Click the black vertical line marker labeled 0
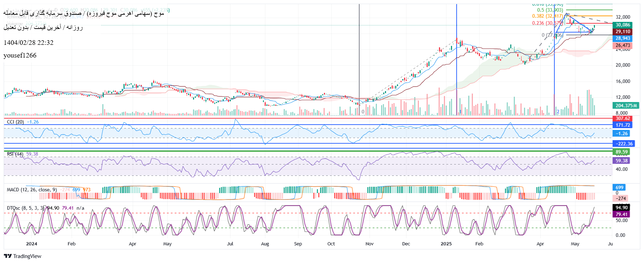This screenshot has width=644, height=263. click(x=360, y=60)
